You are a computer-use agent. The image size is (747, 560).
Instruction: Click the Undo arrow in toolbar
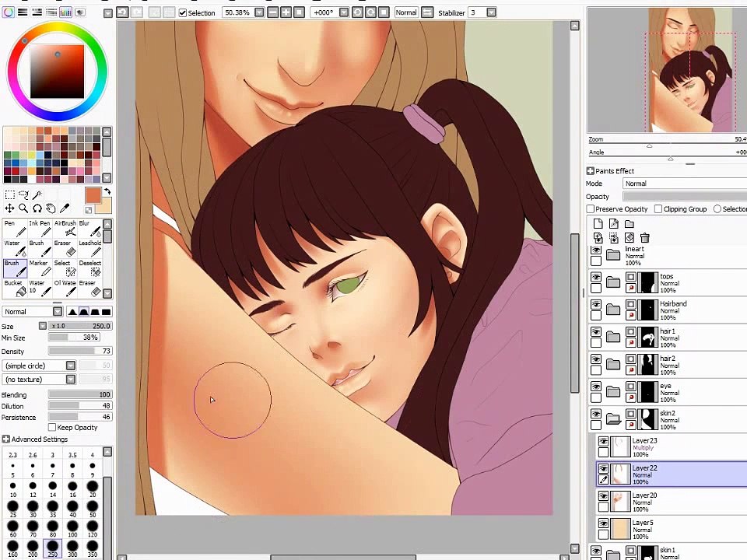tap(122, 12)
